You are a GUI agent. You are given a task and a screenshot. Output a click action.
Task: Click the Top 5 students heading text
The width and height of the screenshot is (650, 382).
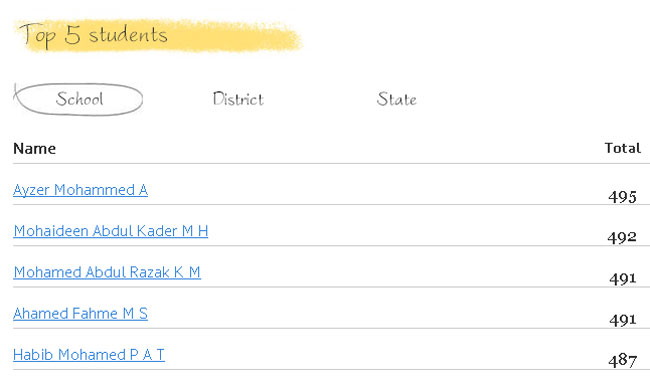click(93, 35)
